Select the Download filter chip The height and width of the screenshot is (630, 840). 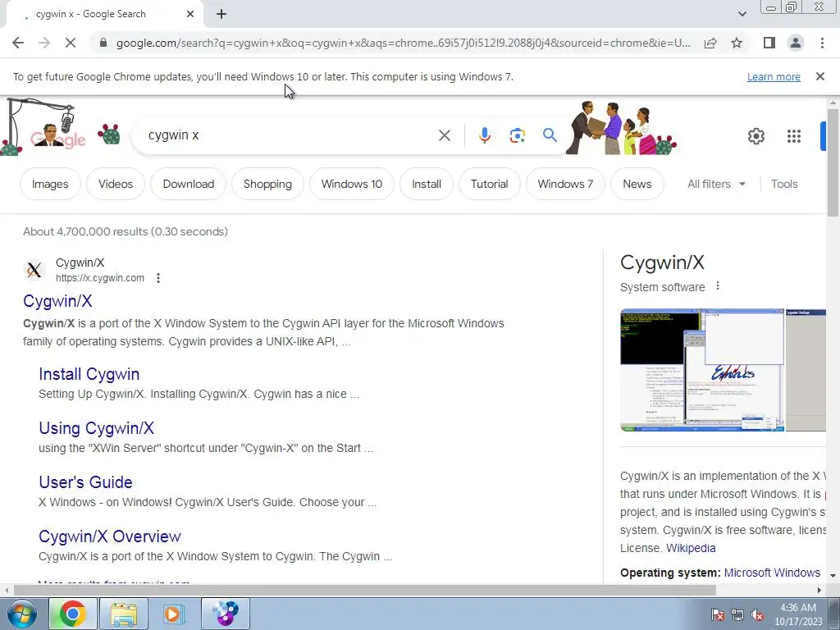(x=189, y=184)
